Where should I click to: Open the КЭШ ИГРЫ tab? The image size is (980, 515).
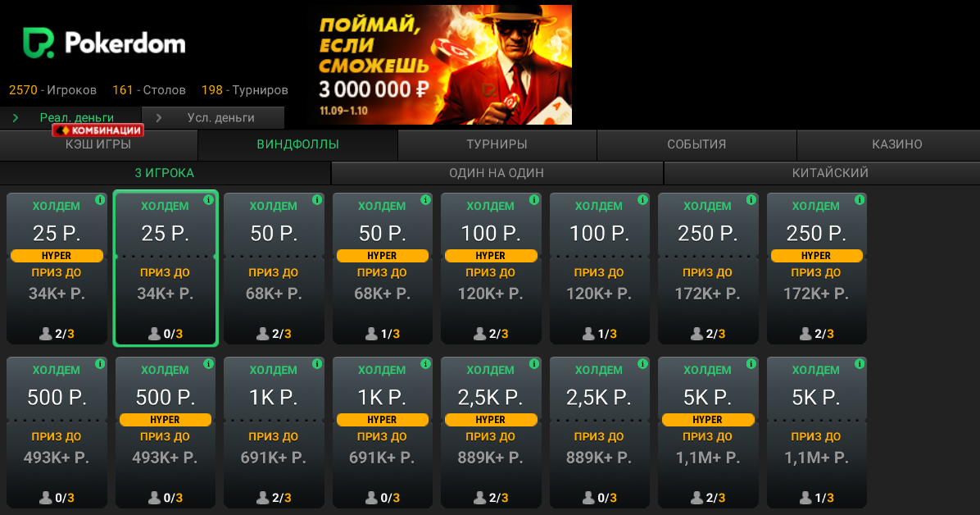click(x=98, y=144)
